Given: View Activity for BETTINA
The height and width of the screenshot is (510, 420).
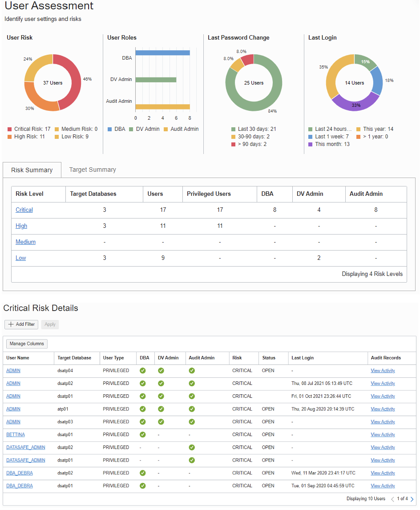Looking at the screenshot, I should tap(383, 434).
